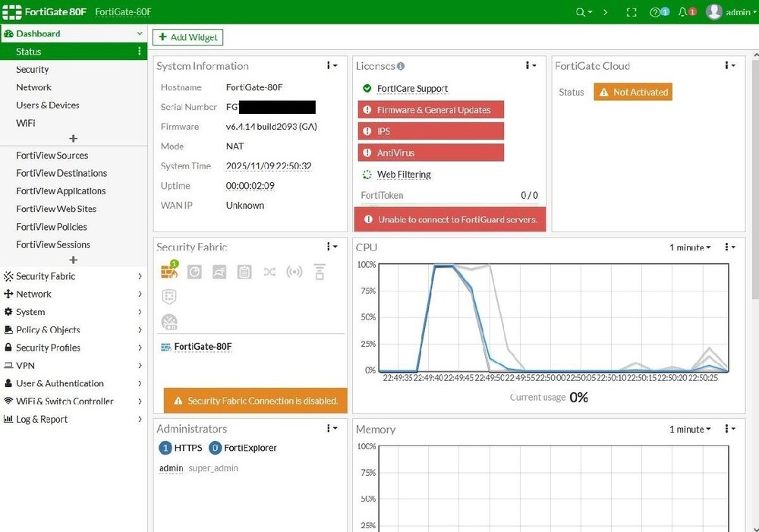Image resolution: width=759 pixels, height=532 pixels.
Task: Click Not Activated cloud status button
Action: pyautogui.click(x=633, y=92)
